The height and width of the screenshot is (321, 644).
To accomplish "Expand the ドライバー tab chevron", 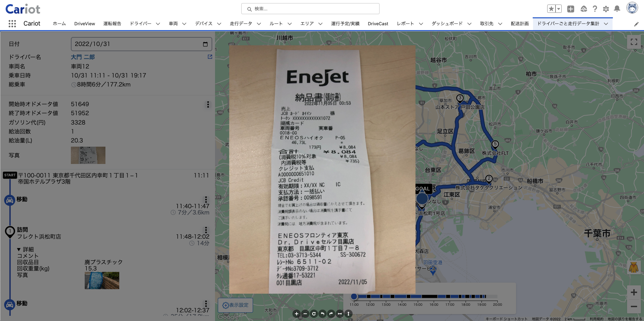I will (158, 24).
